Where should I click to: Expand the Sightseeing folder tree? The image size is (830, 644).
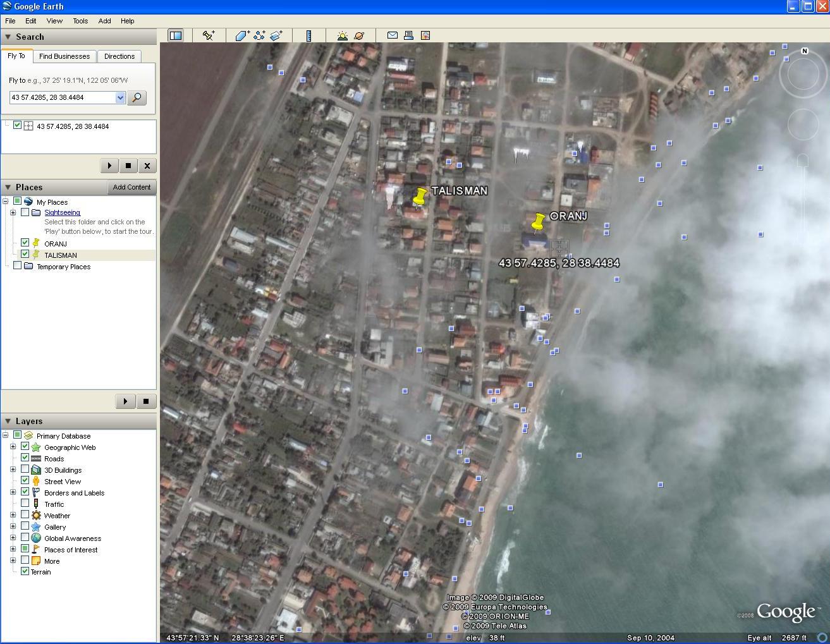pos(13,212)
